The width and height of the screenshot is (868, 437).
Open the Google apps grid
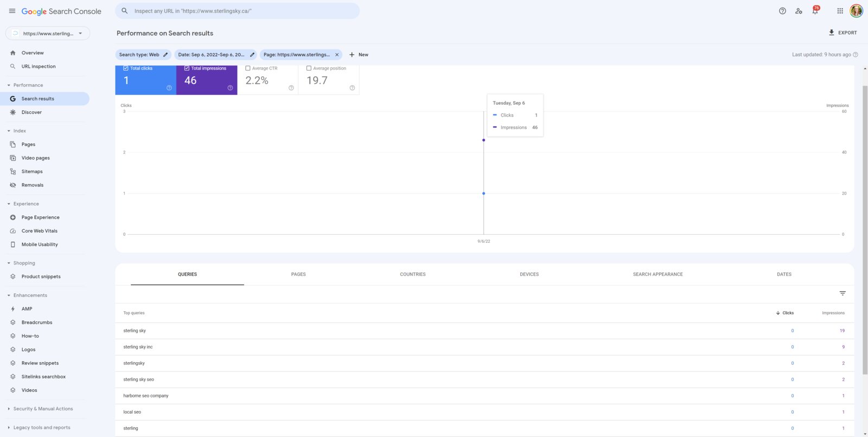coord(840,11)
